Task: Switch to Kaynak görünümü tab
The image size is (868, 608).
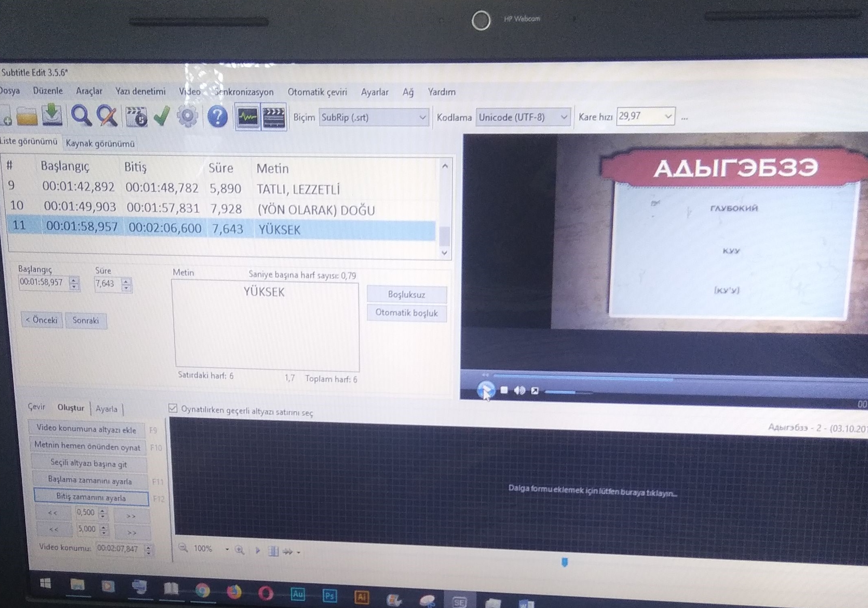Action: tap(100, 143)
